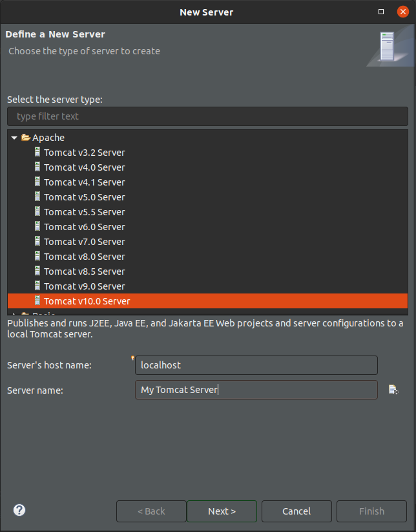Image resolution: width=416 pixels, height=532 pixels.
Task: Click the Apache folder icon
Action: coord(26,138)
